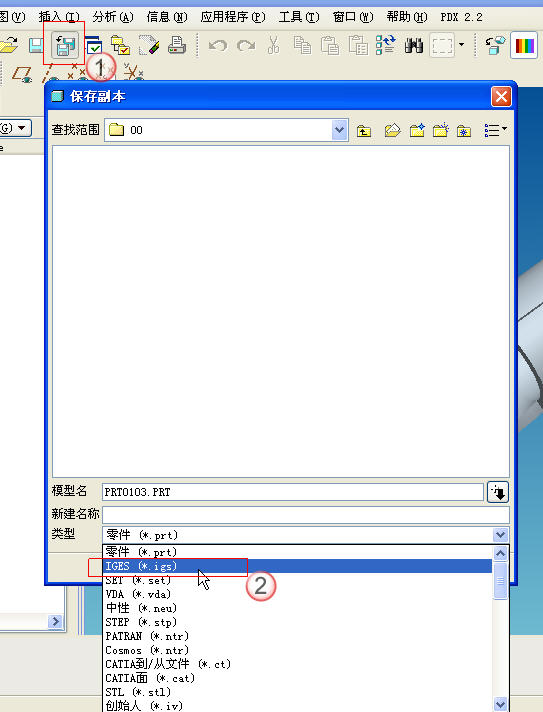Click the New Folder icon in dialog
Screen dimensions: 543x712
point(440,130)
